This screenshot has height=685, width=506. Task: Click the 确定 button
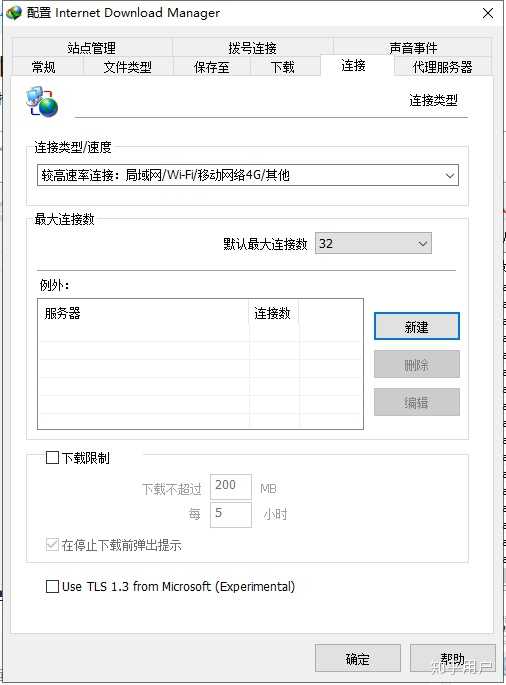pyautogui.click(x=358, y=658)
